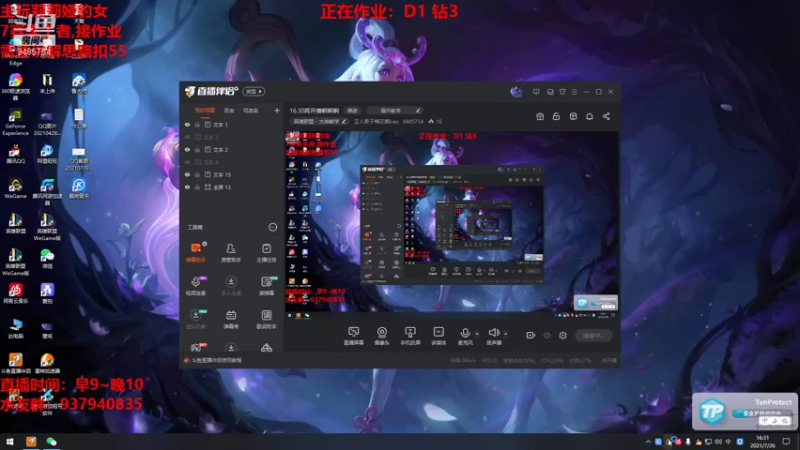
Task: Click the live start/stop button at bottom right
Action: 593,335
